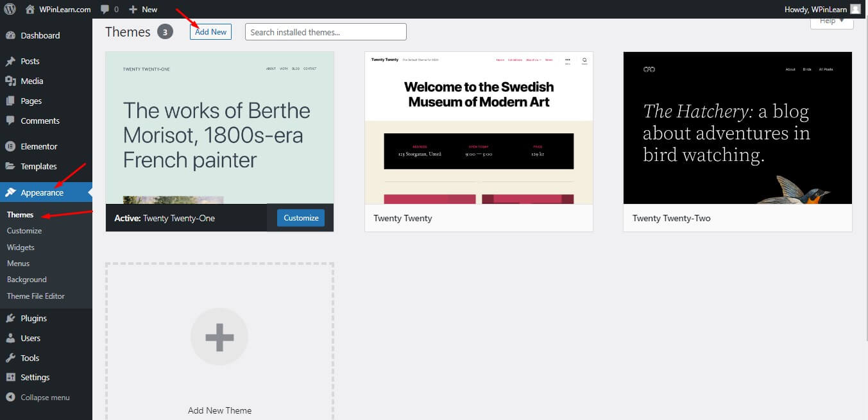Screen dimensions: 868x420
Task: Click the Plugins plug icon
Action: pyautogui.click(x=10, y=318)
